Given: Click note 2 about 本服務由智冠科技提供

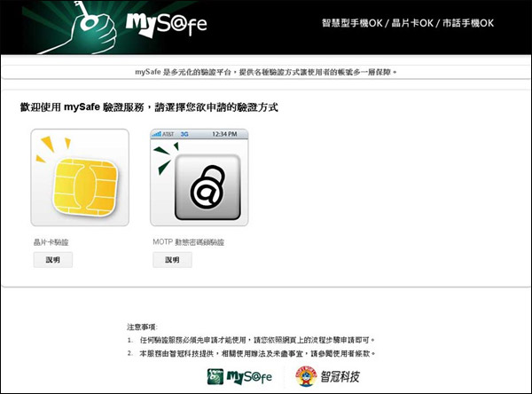Looking at the screenshot, I should click(252, 353).
